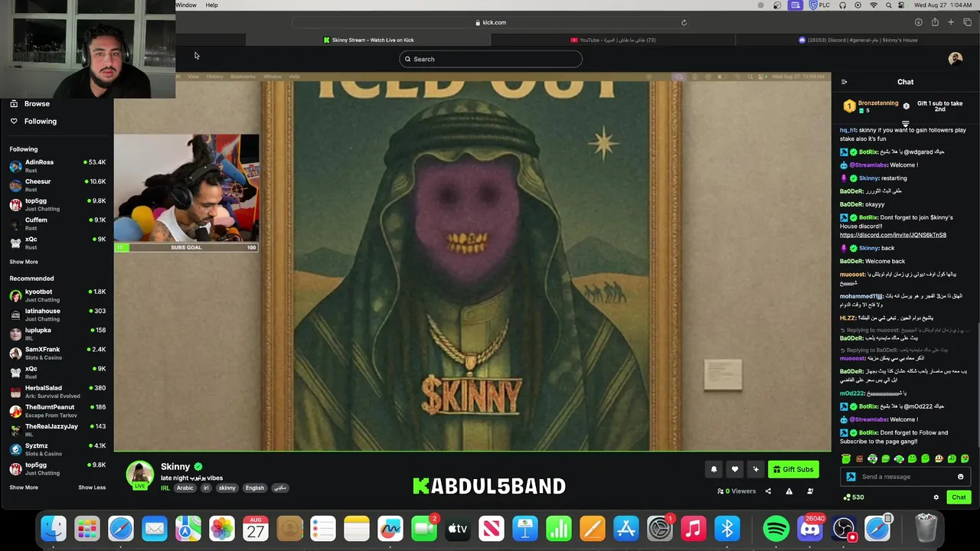Click the date and time in menu bar
This screenshot has width=980, height=551.
click(943, 5)
